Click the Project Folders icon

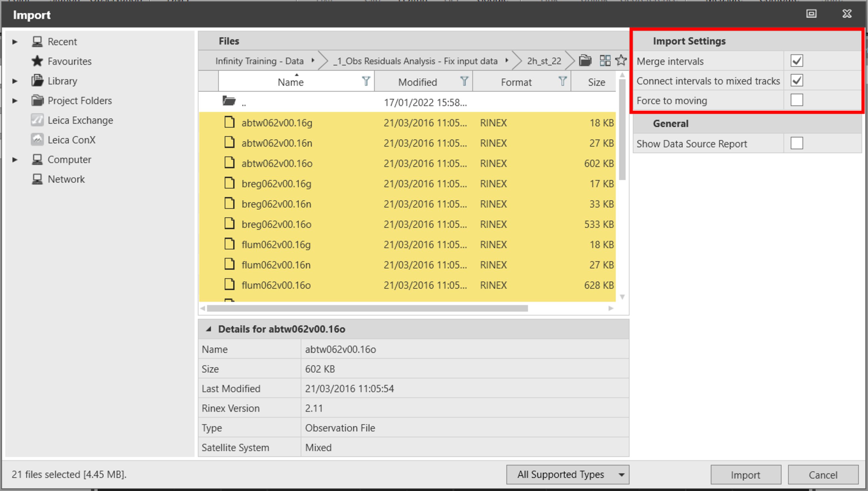pos(37,100)
